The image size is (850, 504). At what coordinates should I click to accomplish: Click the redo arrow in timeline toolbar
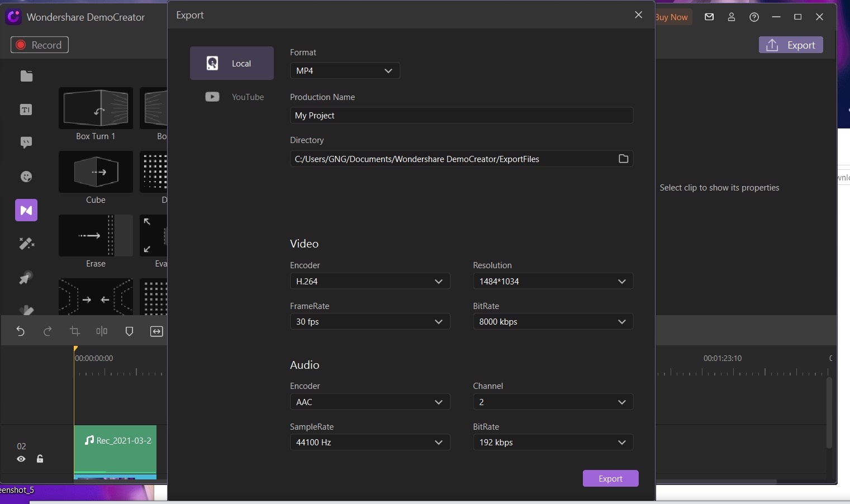pos(48,331)
